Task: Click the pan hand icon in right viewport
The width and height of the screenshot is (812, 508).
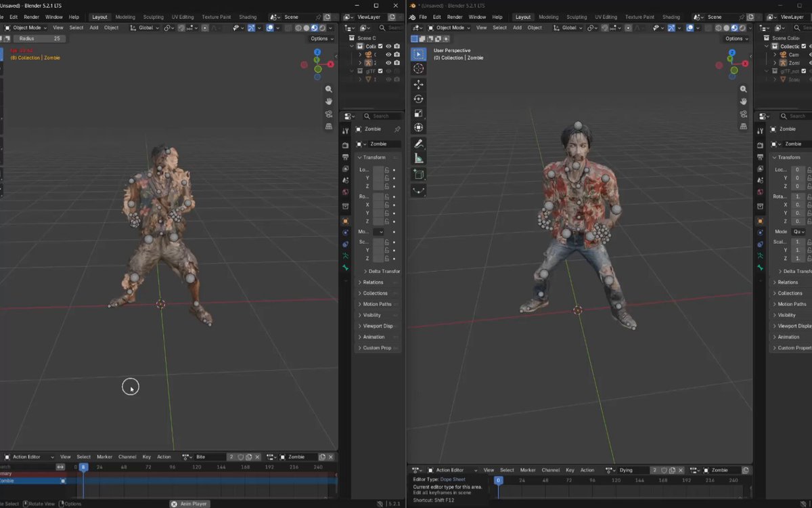Action: pyautogui.click(x=743, y=102)
